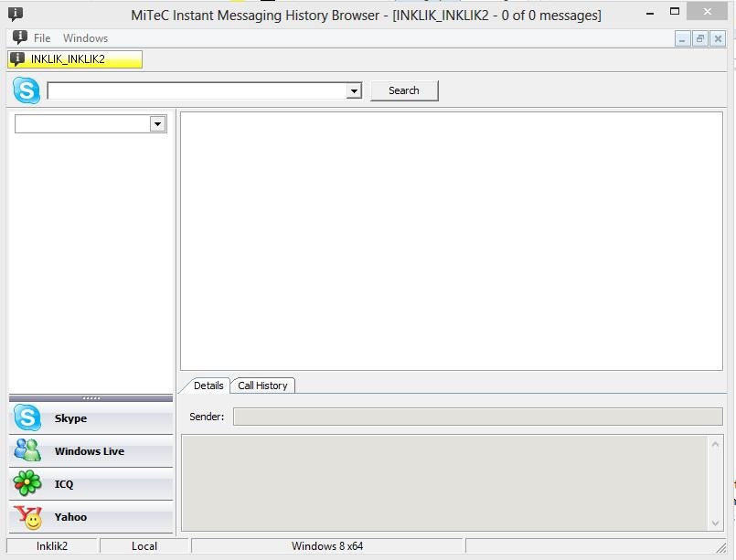The height and width of the screenshot is (560, 736).
Task: Click the sidebar splitter grip handle
Action: (x=91, y=398)
